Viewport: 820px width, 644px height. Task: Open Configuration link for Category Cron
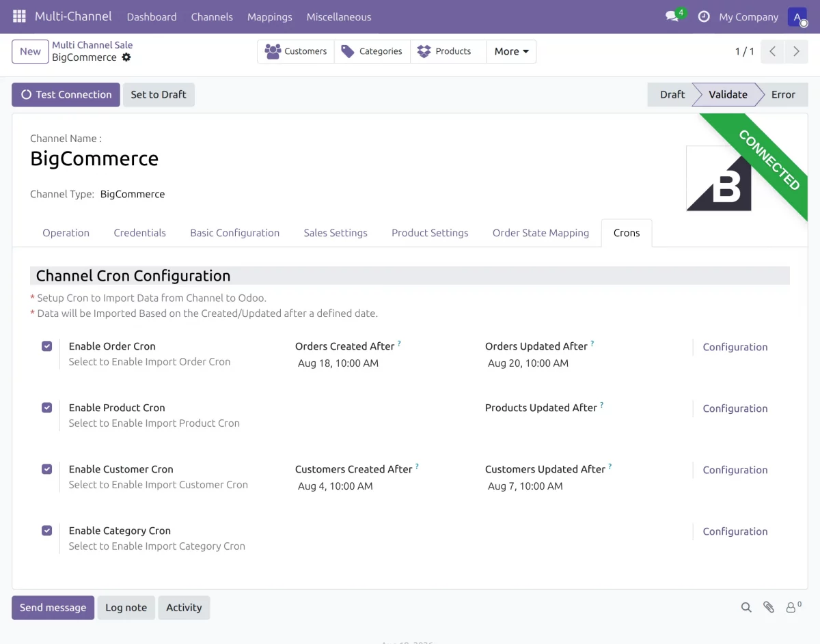pos(735,531)
